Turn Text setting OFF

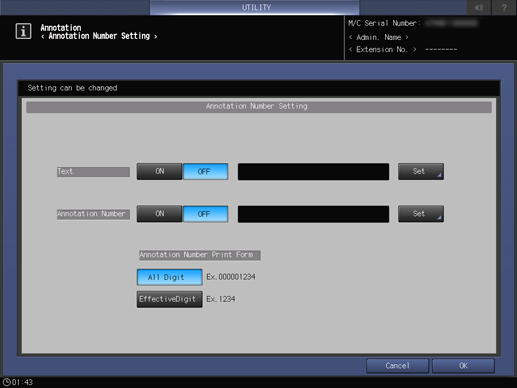pyautogui.click(x=205, y=171)
